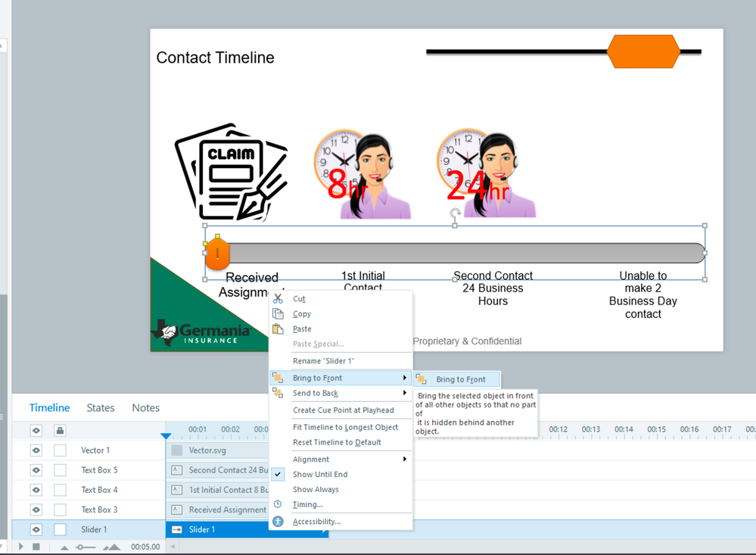Image resolution: width=756 pixels, height=555 pixels.
Task: Click the blue playhead marker
Action: [166, 436]
